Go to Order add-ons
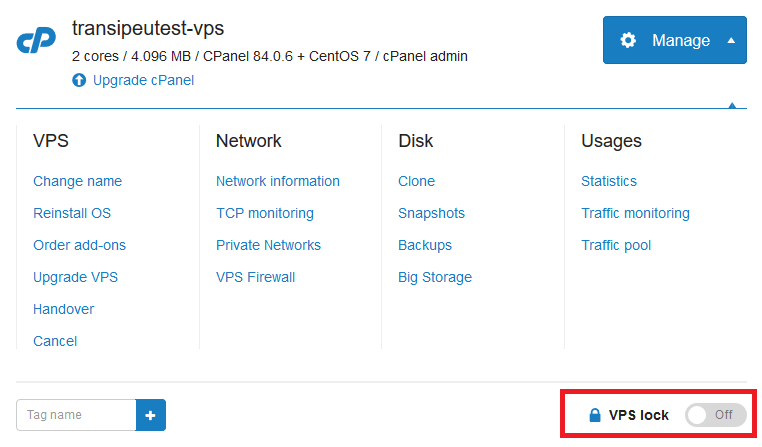 tap(79, 245)
